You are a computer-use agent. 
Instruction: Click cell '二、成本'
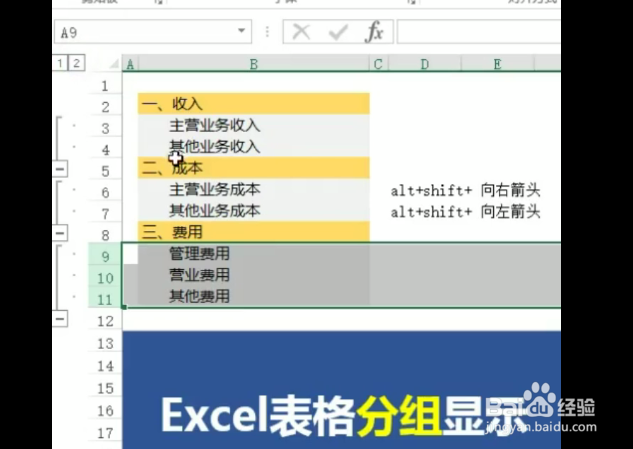(x=254, y=168)
